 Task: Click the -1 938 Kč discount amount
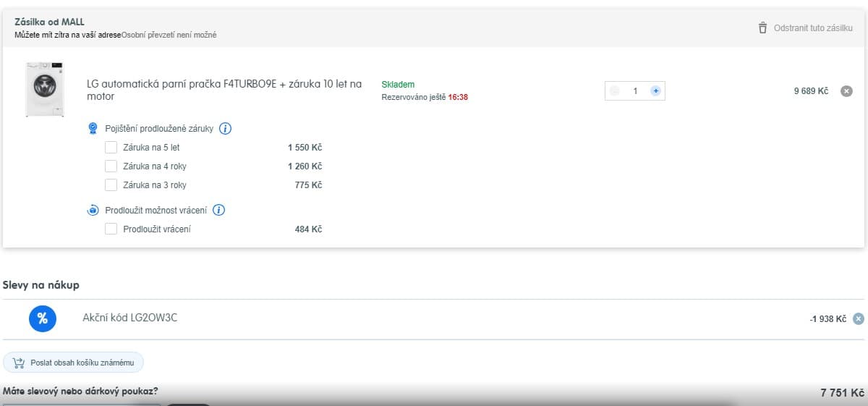point(827,319)
